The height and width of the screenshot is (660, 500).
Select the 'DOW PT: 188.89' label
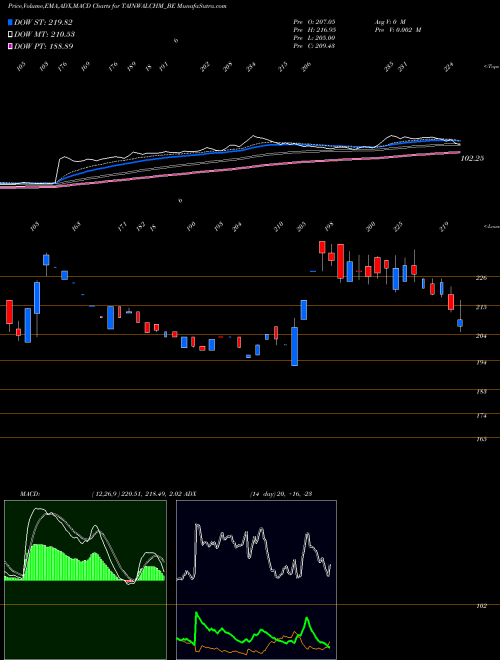click(x=43, y=46)
